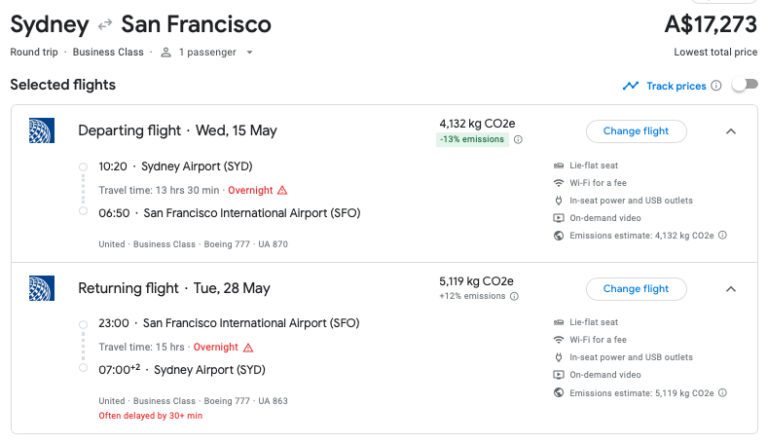Click info icon beside -13% emissions
Screen dimensions: 768x443
tap(518, 140)
